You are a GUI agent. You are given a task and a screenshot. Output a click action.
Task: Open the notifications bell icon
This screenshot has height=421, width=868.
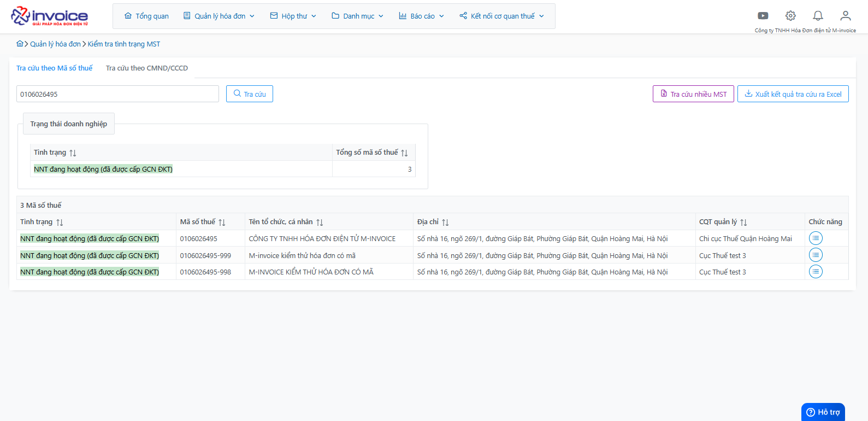click(818, 16)
